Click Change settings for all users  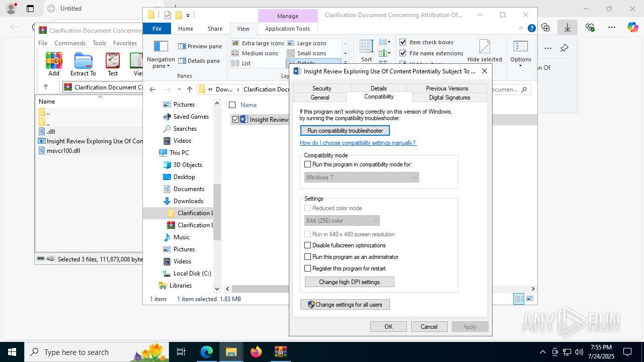pos(345,305)
